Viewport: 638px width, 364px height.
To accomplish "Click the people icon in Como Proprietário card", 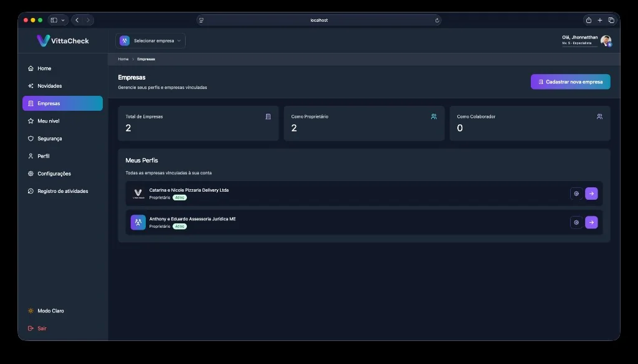I will click(434, 116).
